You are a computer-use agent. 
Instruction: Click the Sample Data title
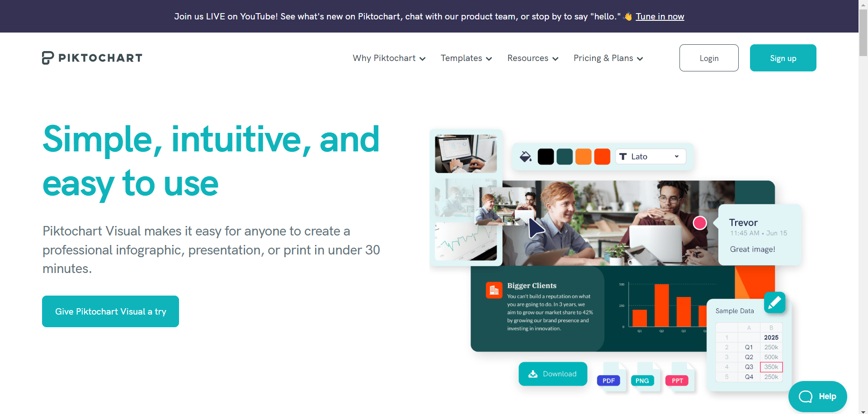pyautogui.click(x=735, y=311)
